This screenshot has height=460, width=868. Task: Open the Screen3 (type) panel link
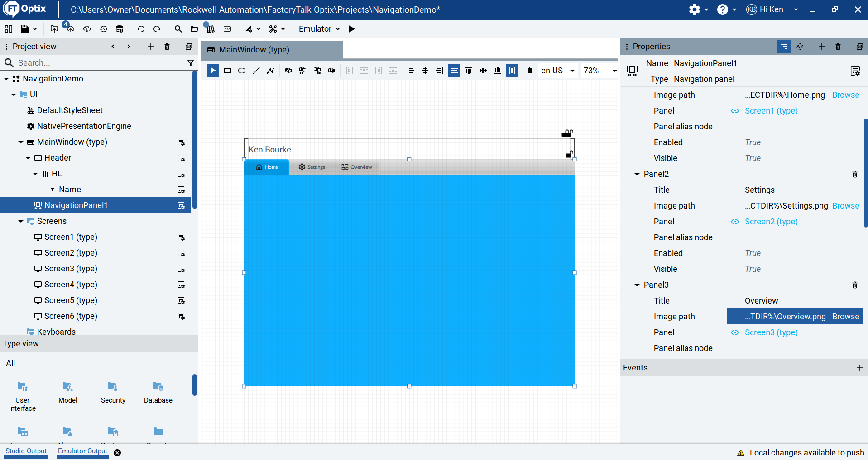(x=771, y=332)
